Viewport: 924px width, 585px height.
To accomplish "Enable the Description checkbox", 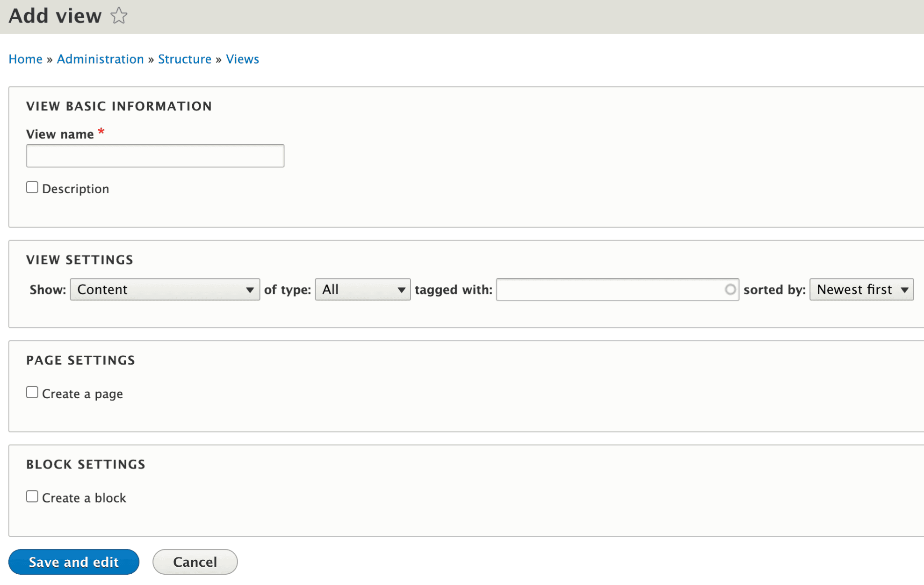I will [x=32, y=188].
